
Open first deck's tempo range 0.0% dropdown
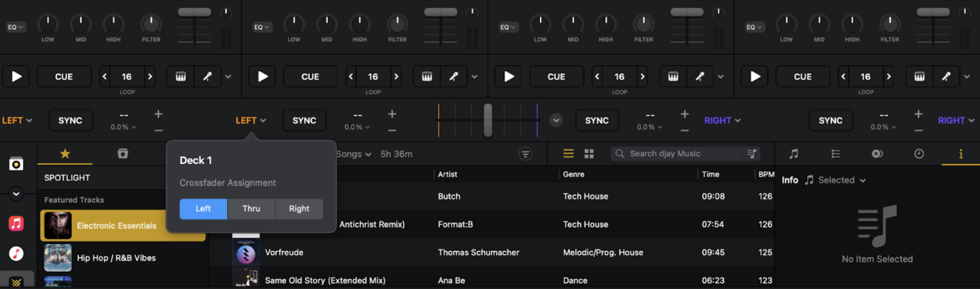123,127
